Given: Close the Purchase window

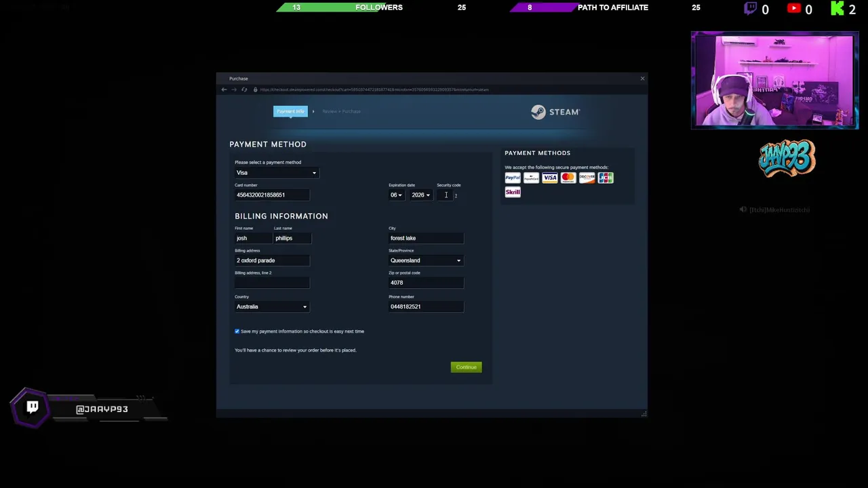Looking at the screenshot, I should (642, 79).
